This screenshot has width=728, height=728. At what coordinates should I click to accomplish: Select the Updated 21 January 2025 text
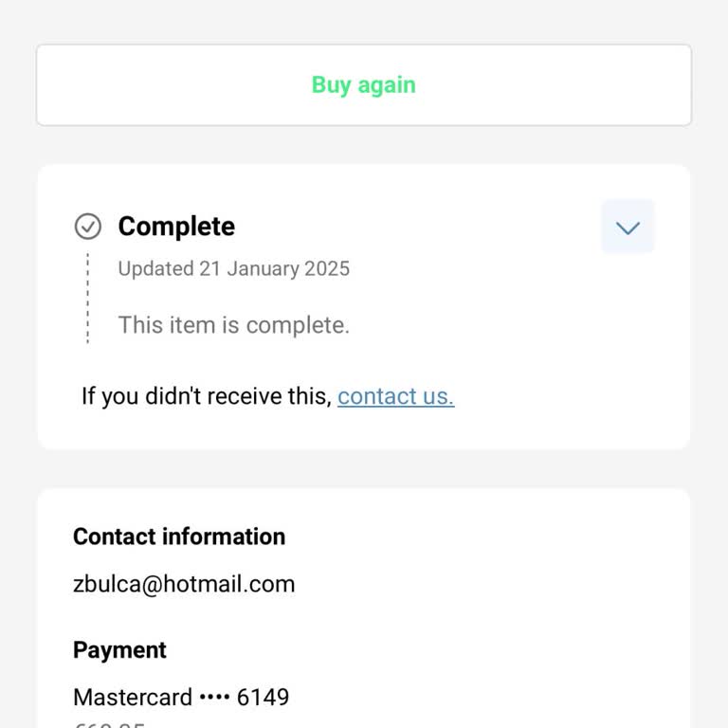coord(233,268)
